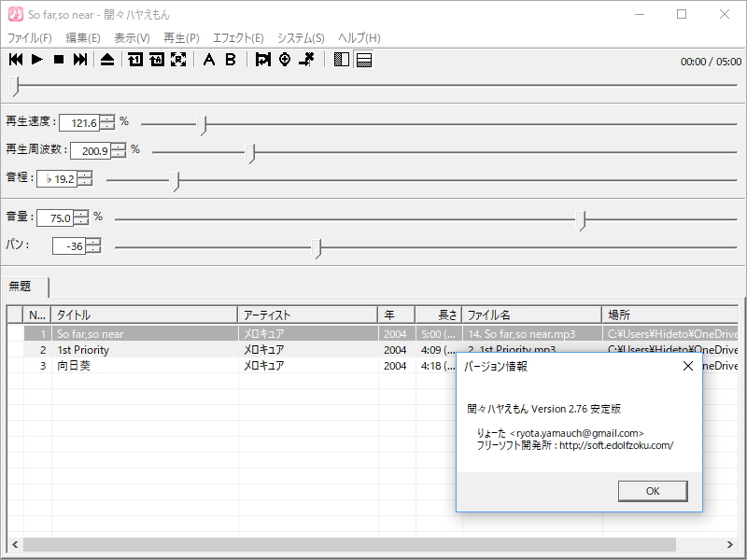Raise 再生周波数 with its up spinner

click(x=119, y=146)
